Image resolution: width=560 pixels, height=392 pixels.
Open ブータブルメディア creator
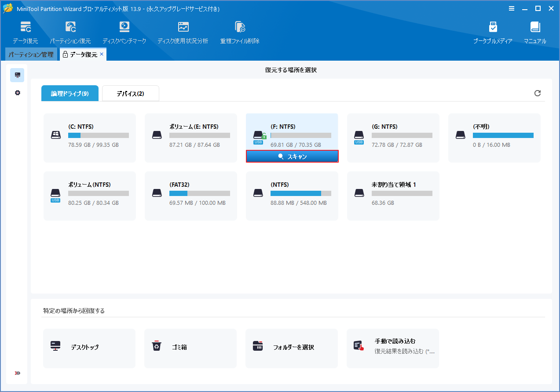tap(493, 33)
